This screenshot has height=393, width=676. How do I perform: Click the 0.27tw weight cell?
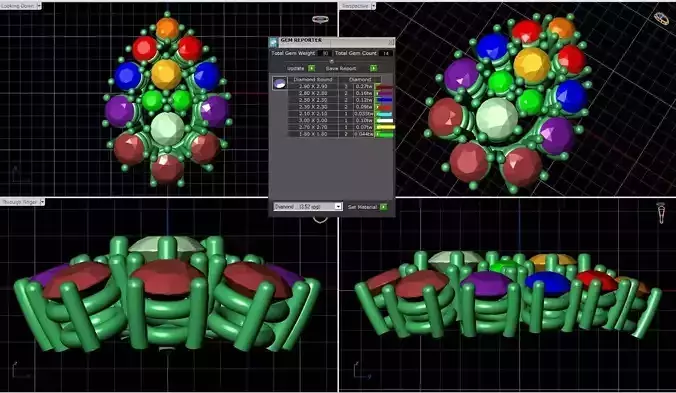tap(364, 86)
